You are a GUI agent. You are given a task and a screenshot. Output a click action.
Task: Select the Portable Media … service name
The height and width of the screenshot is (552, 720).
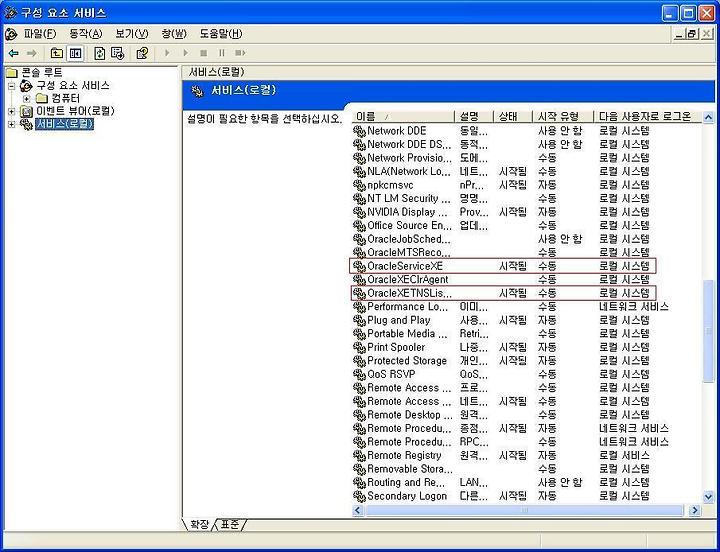pyautogui.click(x=407, y=334)
